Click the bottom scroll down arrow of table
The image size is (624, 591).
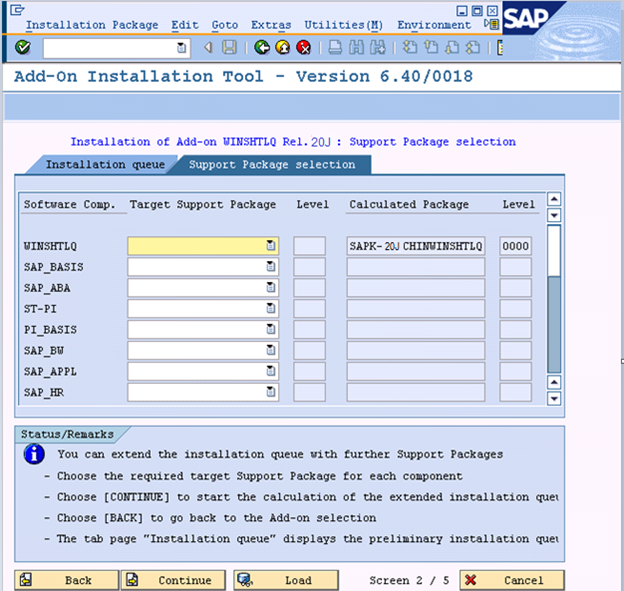554,399
